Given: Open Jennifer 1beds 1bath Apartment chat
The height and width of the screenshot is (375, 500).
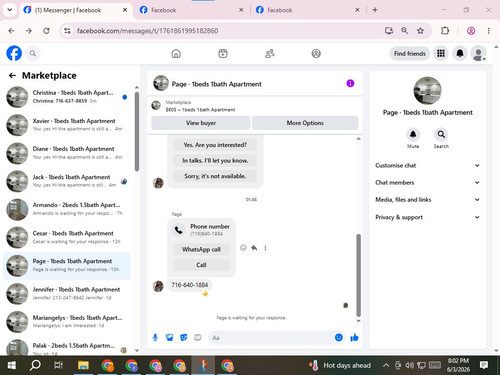Looking at the screenshot, I should tap(67, 293).
